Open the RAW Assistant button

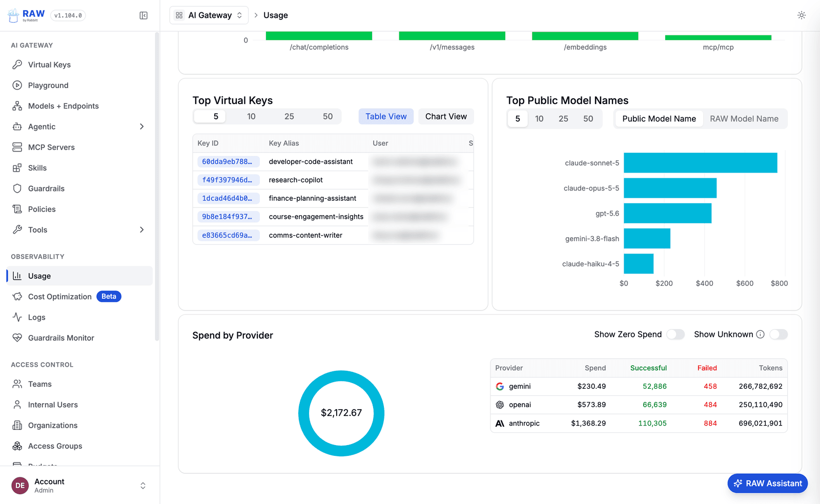click(x=768, y=484)
